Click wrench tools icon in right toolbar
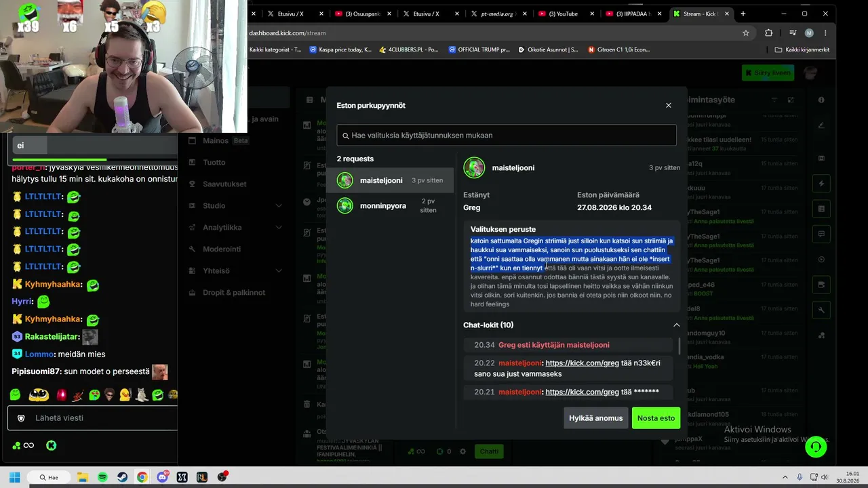This screenshot has width=868, height=488. pos(821,310)
